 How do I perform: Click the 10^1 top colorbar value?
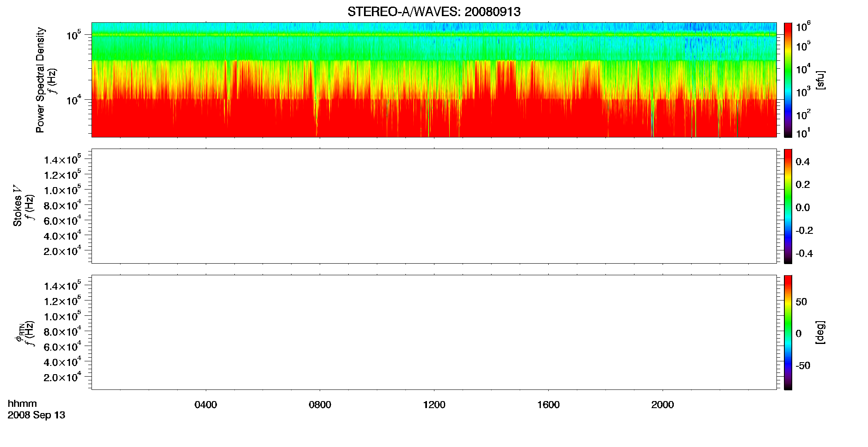[x=803, y=133]
